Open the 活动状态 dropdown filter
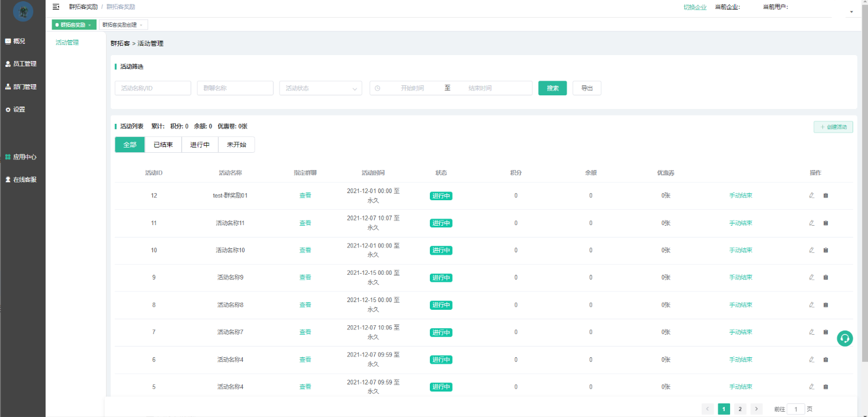This screenshot has width=868, height=417. point(320,88)
